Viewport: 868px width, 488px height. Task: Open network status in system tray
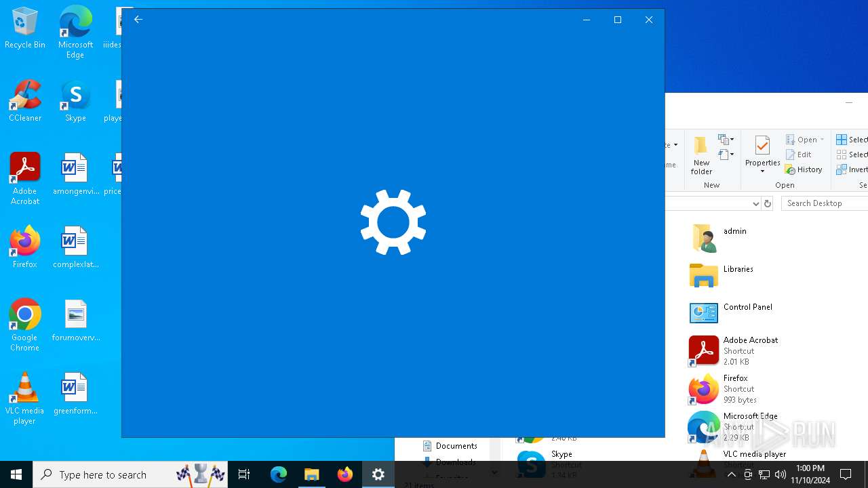[x=764, y=474]
